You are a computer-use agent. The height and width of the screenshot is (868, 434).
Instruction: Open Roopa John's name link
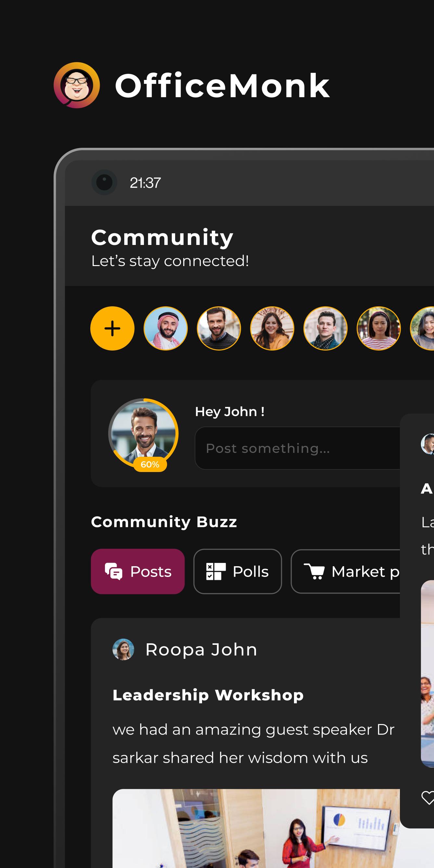click(x=201, y=649)
